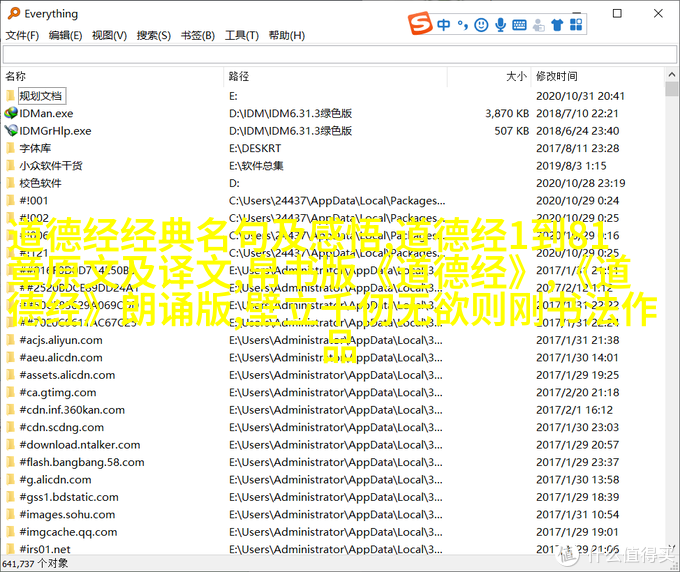
Task: Click folder icon of #assets.alicdn.com
Action: pyautogui.click(x=11, y=375)
